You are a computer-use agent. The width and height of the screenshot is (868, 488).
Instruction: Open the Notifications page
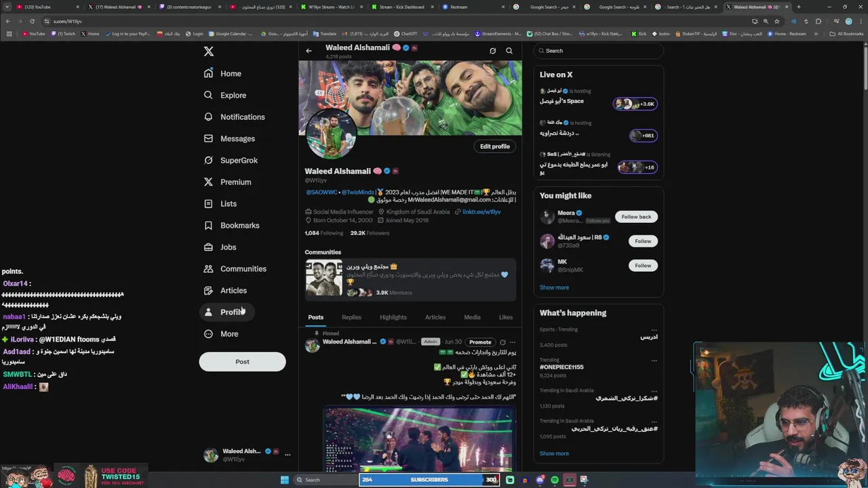coord(234,117)
